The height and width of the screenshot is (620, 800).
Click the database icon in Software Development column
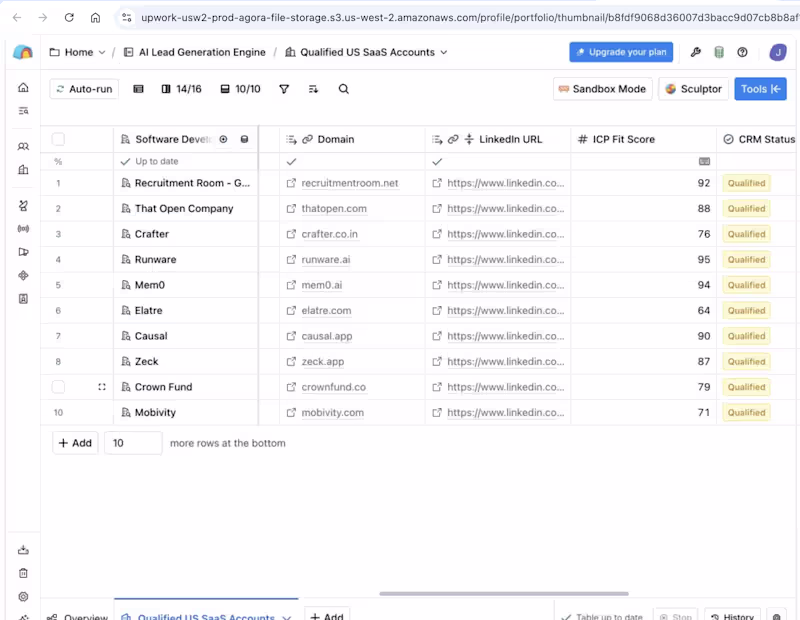(244, 139)
